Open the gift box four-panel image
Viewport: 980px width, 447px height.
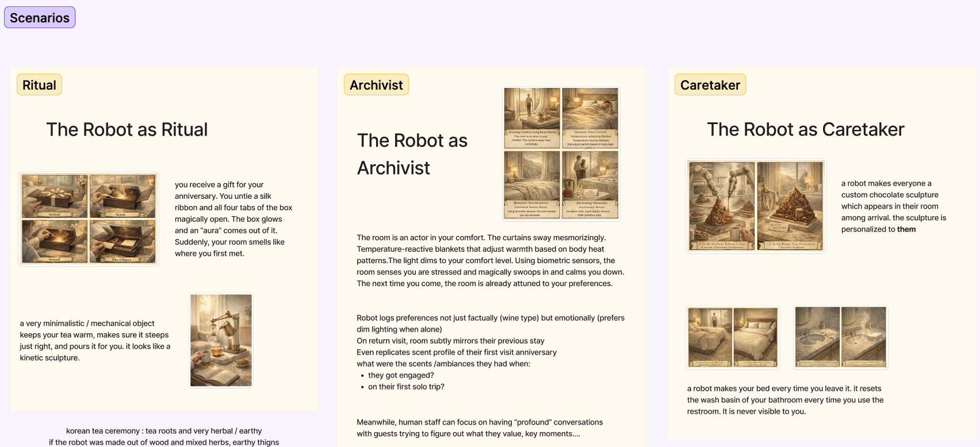(89, 219)
